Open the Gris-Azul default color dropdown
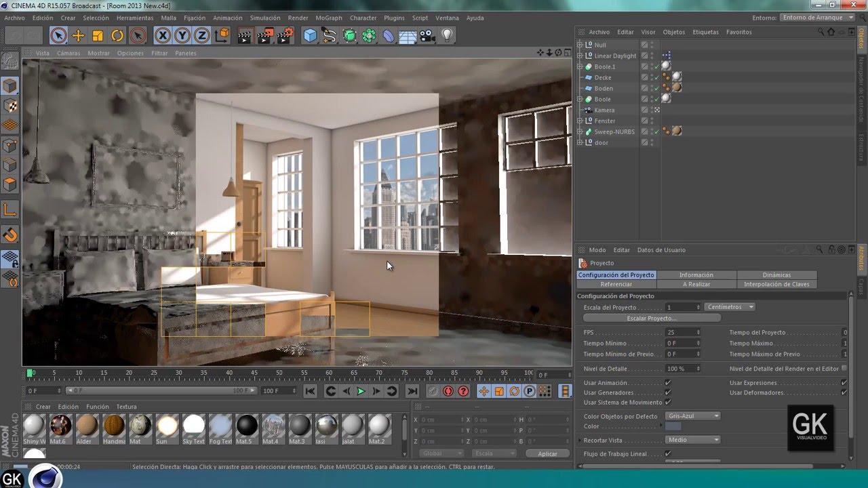This screenshot has height=488, width=868. pyautogui.click(x=692, y=416)
